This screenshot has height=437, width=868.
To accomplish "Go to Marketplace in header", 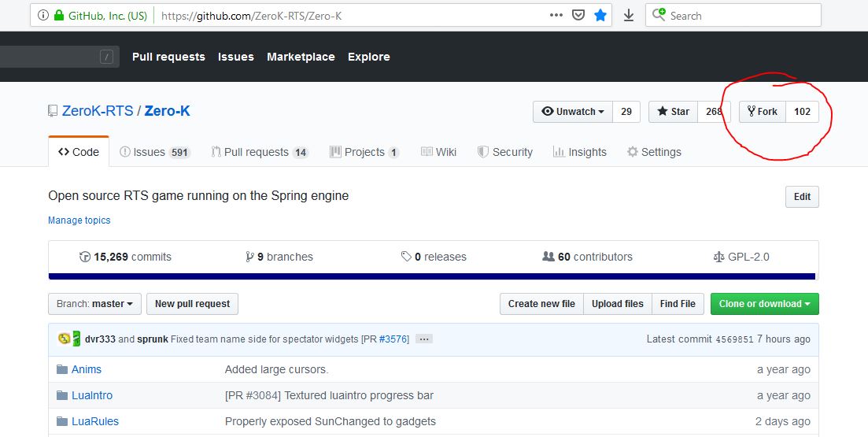I will 301,57.
